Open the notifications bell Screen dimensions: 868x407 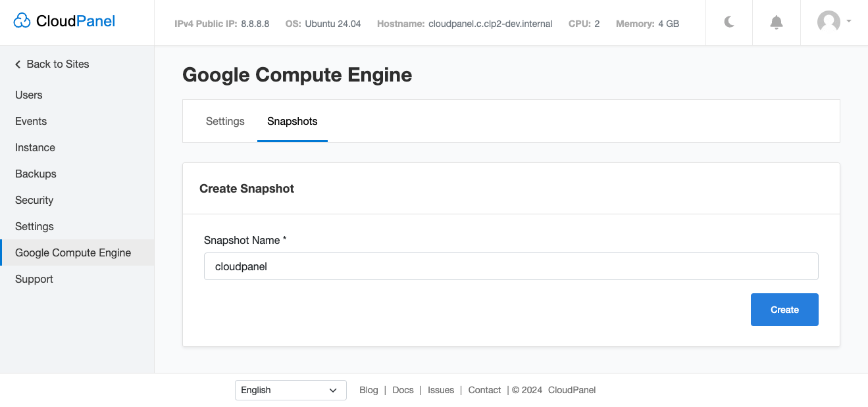click(x=777, y=22)
